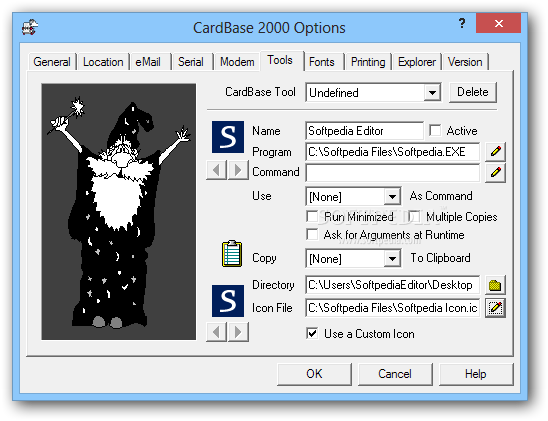The image size is (548, 421).
Task: Go to next tool using right arrow near Command
Action: 238,170
